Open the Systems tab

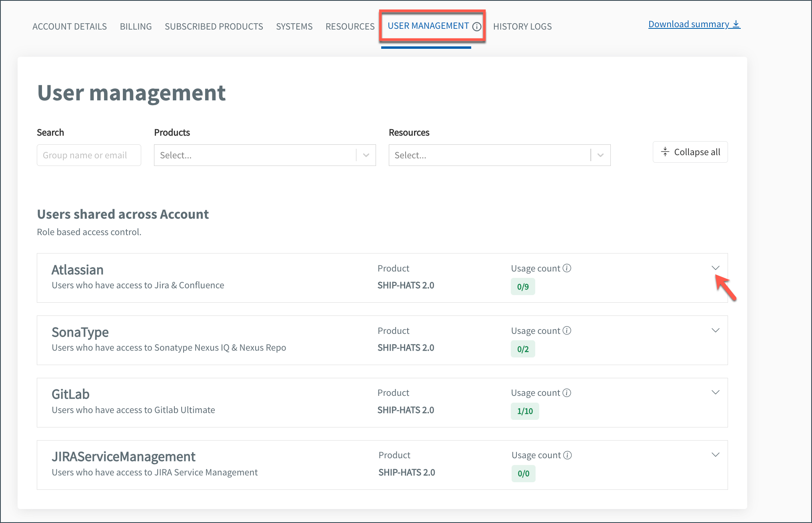(294, 26)
